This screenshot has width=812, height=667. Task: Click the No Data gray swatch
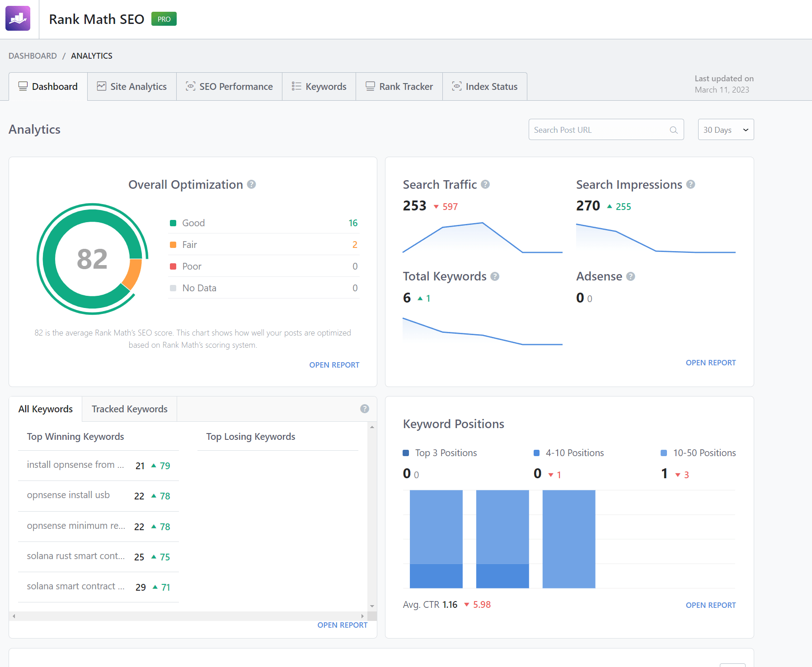(173, 288)
